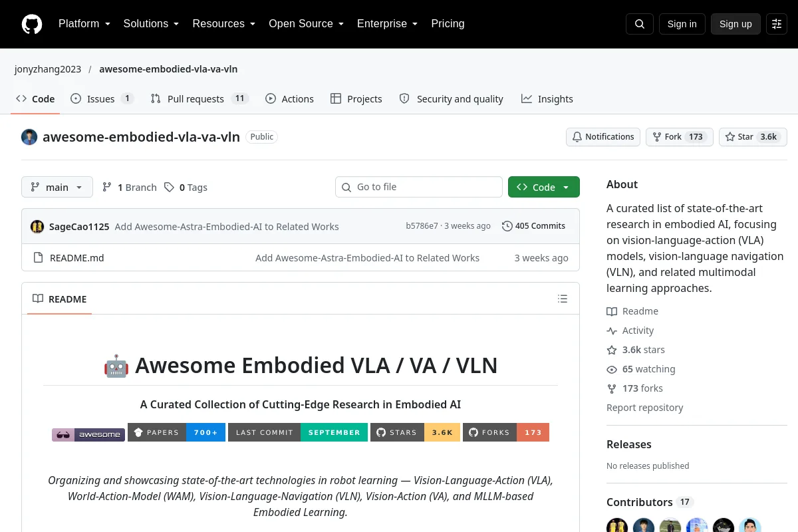798x532 pixels.
Task: Expand the Resources menu
Action: (224, 24)
